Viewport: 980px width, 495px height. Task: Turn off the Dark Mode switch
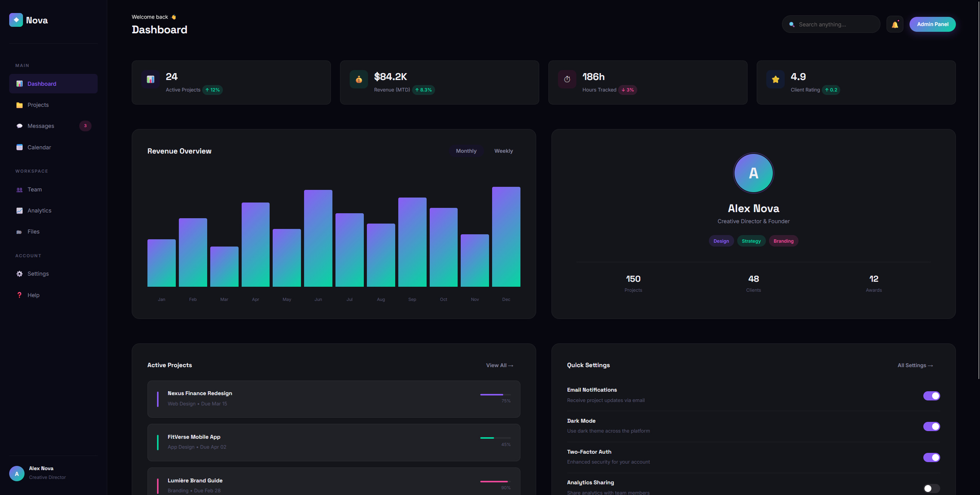(931, 426)
